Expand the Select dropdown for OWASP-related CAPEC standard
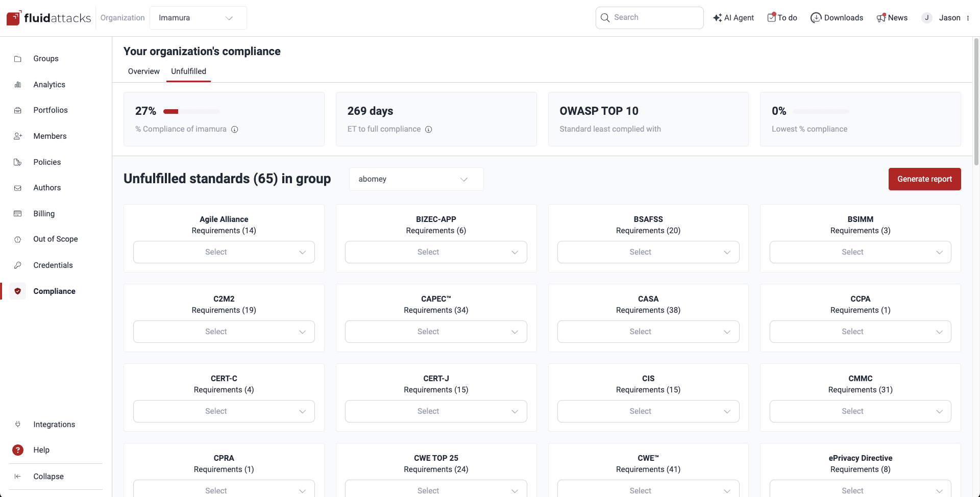 pyautogui.click(x=435, y=331)
